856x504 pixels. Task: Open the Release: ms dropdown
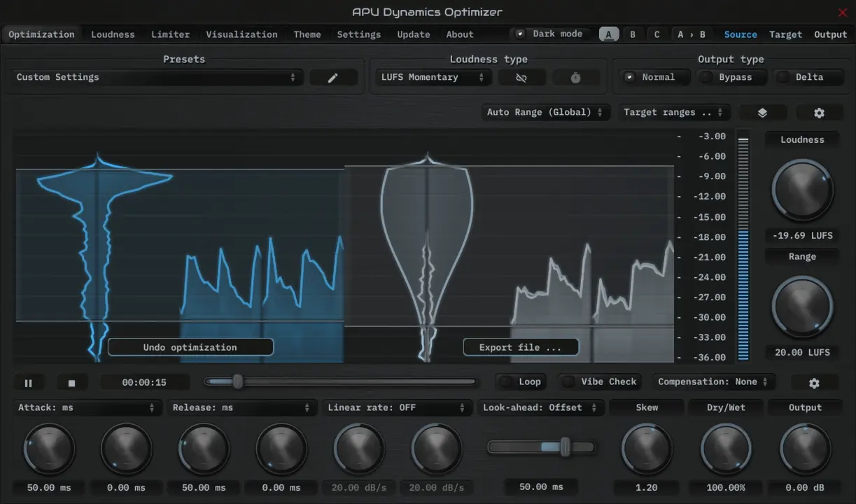[241, 407]
